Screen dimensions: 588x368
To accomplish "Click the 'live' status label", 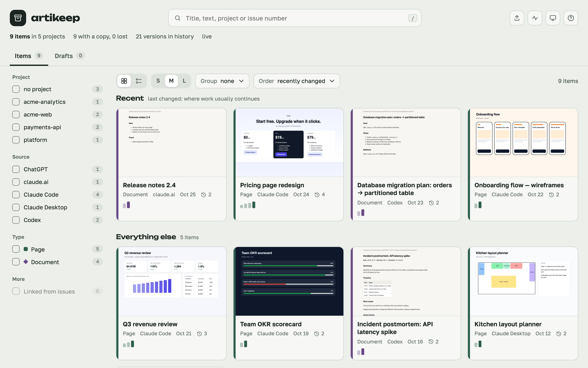I will (207, 36).
